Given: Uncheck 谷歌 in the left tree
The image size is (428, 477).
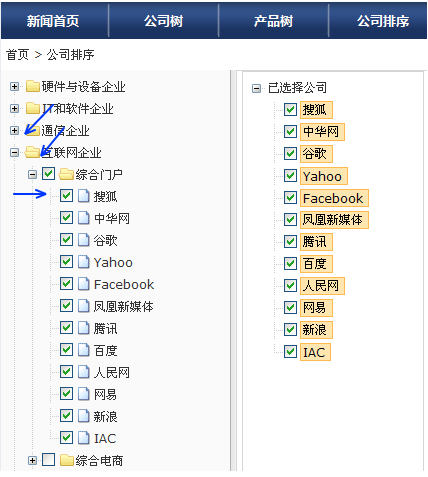Looking at the screenshot, I should [x=66, y=240].
